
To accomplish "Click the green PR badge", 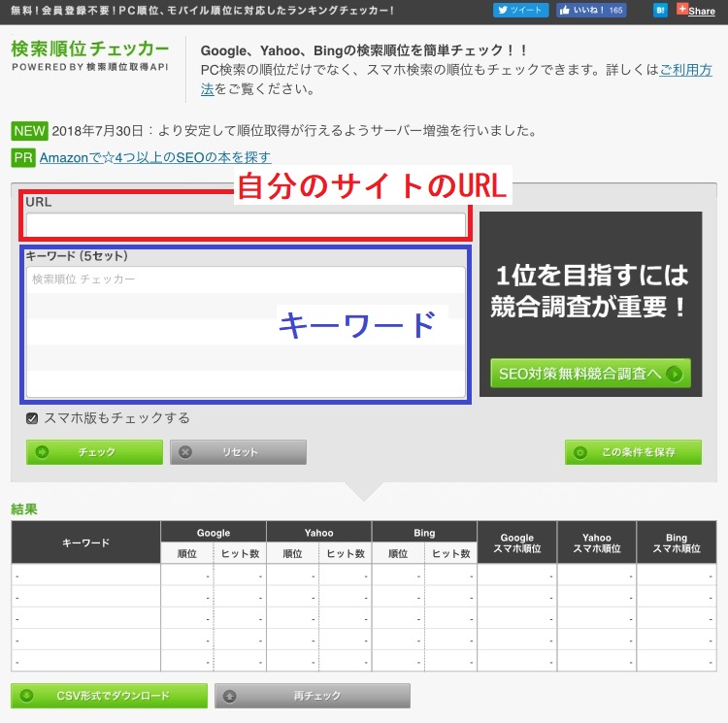I will (x=23, y=158).
